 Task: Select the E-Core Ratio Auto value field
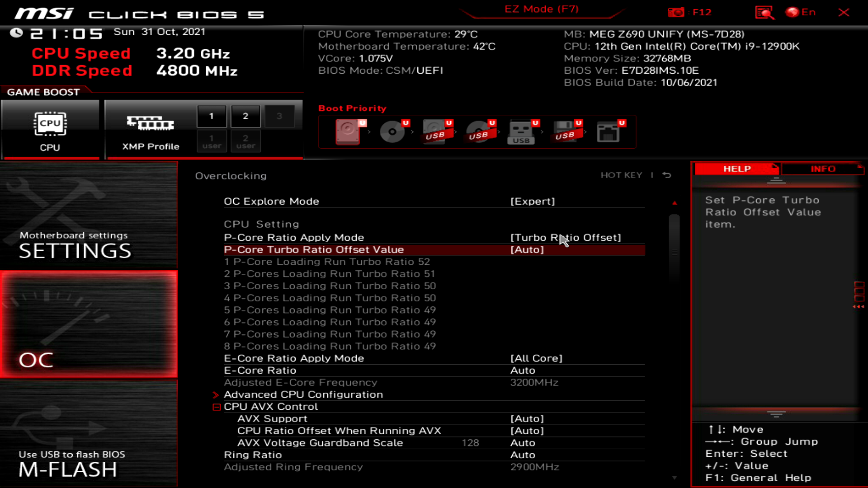[523, 371]
